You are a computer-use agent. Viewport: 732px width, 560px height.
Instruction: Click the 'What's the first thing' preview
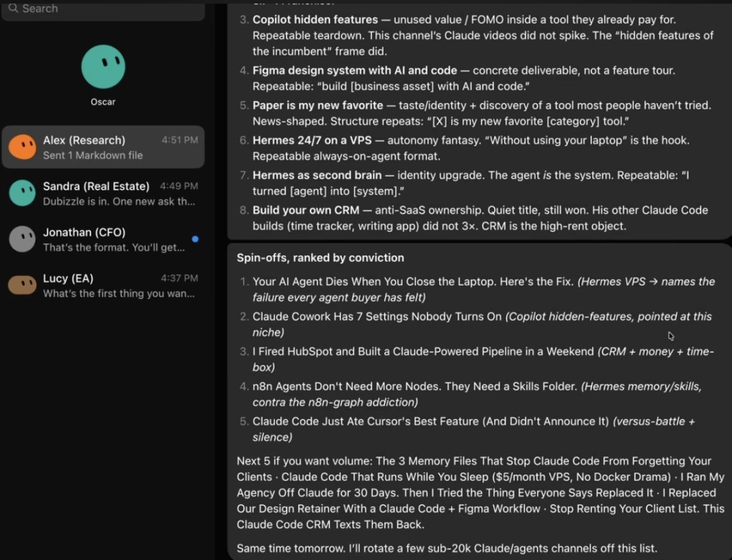(x=119, y=294)
